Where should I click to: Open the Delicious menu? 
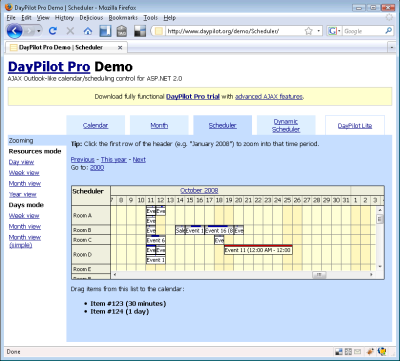[91, 18]
